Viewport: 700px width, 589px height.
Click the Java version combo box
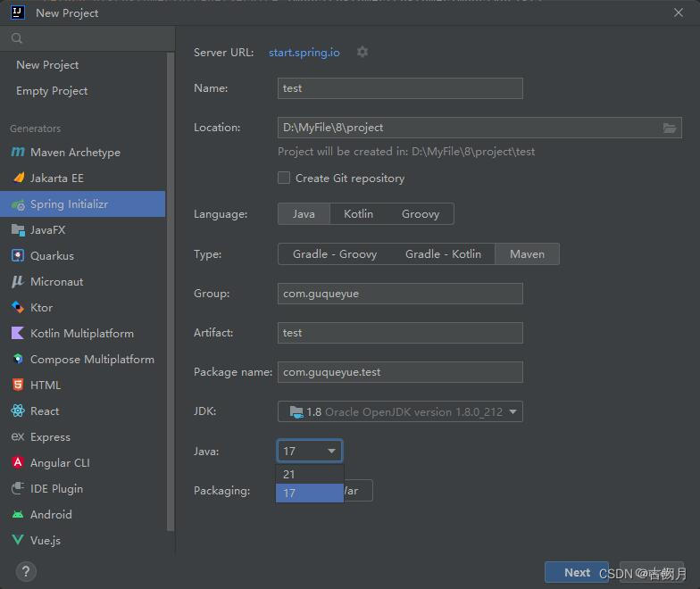(x=310, y=452)
